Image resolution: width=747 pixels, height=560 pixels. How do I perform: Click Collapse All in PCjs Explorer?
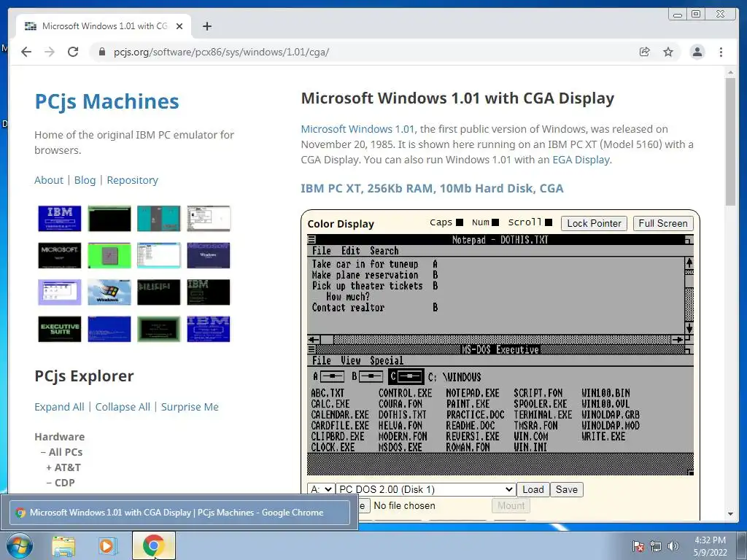click(123, 407)
